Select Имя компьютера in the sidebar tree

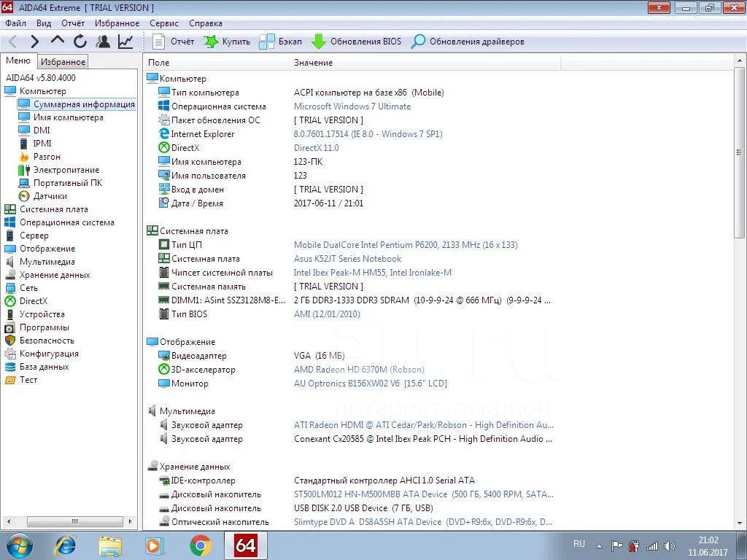pyautogui.click(x=68, y=117)
